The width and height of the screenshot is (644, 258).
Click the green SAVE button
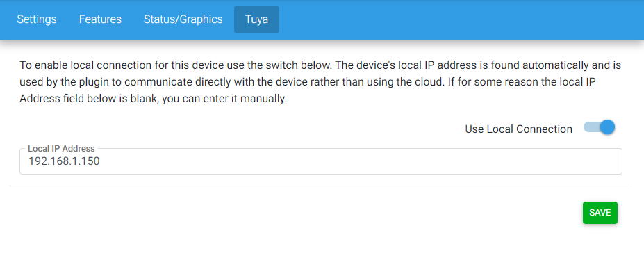(600, 213)
